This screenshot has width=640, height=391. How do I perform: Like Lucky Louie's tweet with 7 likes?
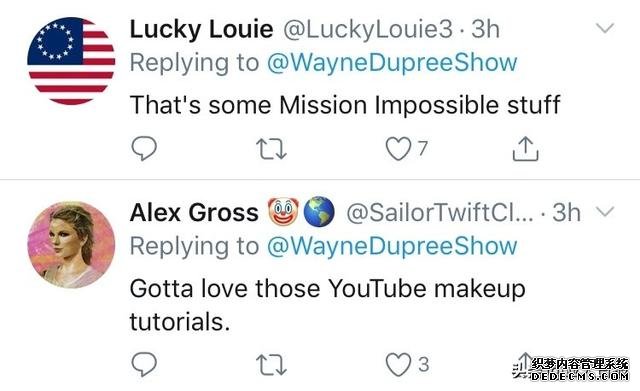398,149
